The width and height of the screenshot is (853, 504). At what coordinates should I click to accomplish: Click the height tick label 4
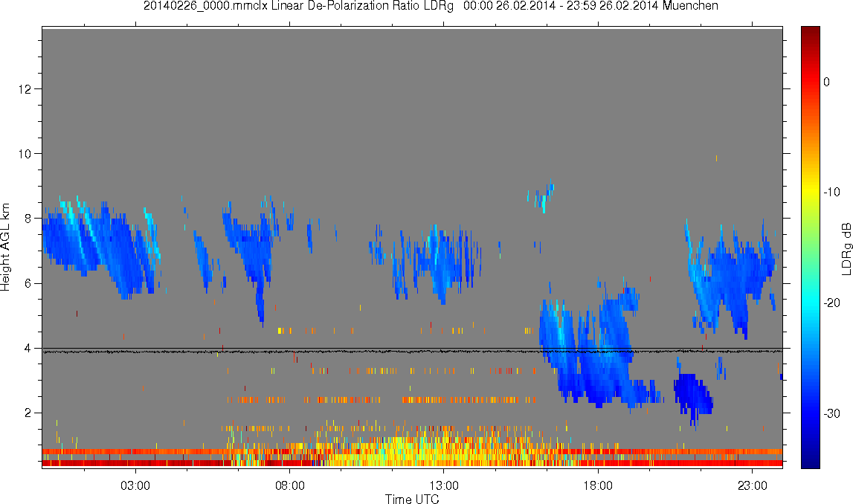[28, 349]
